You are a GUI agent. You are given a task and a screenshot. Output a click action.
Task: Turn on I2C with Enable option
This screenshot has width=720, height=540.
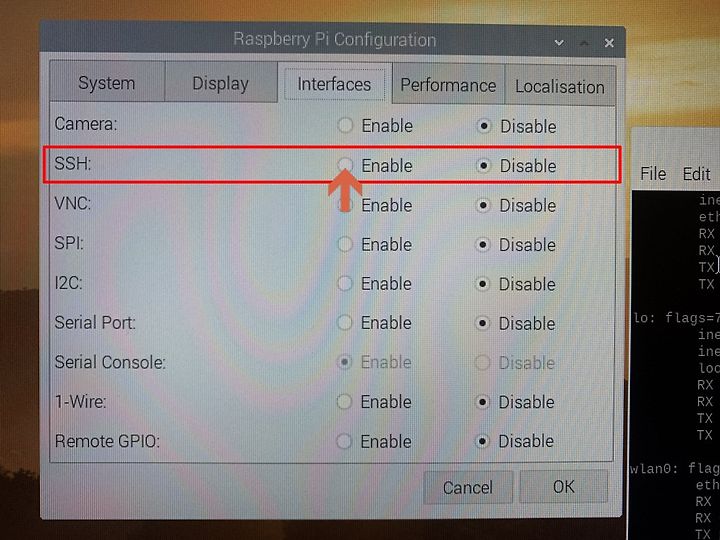point(345,283)
